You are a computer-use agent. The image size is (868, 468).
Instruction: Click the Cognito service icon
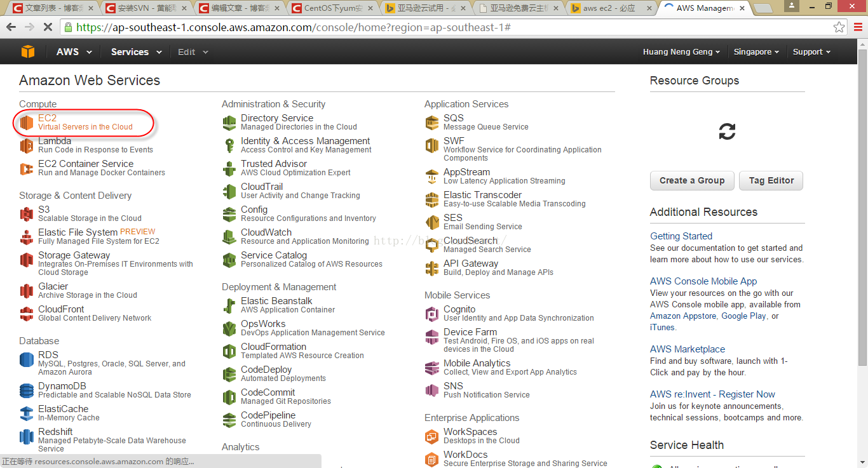click(432, 314)
